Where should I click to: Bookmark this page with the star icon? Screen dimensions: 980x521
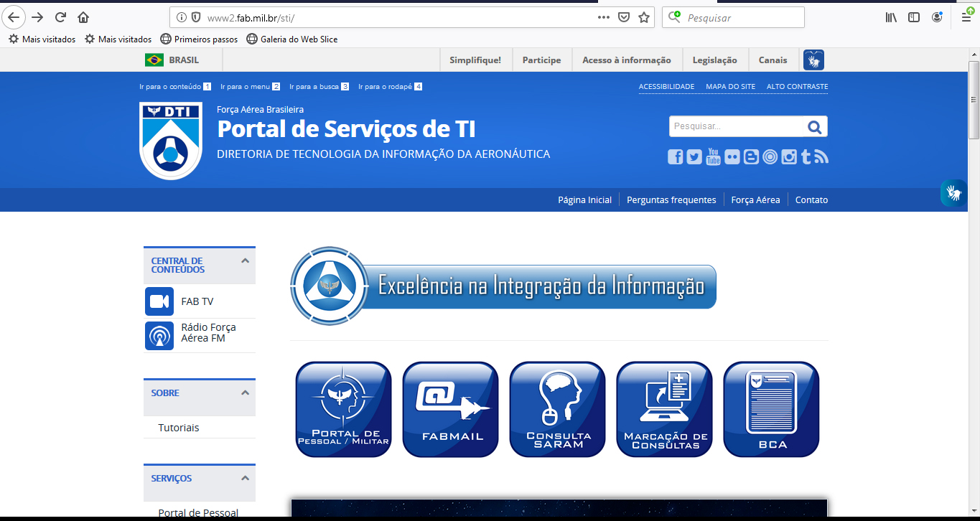(643, 17)
